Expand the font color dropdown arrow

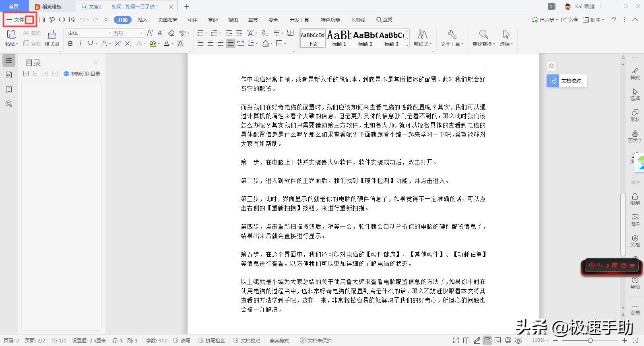(173, 43)
